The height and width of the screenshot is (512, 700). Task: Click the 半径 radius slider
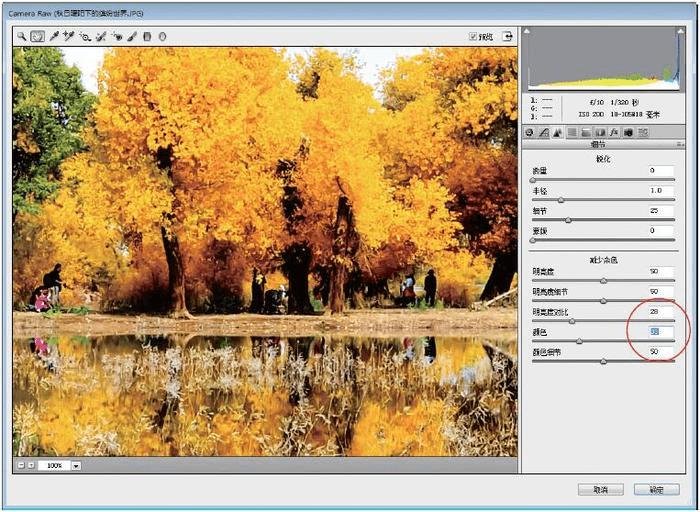[x=603, y=200]
